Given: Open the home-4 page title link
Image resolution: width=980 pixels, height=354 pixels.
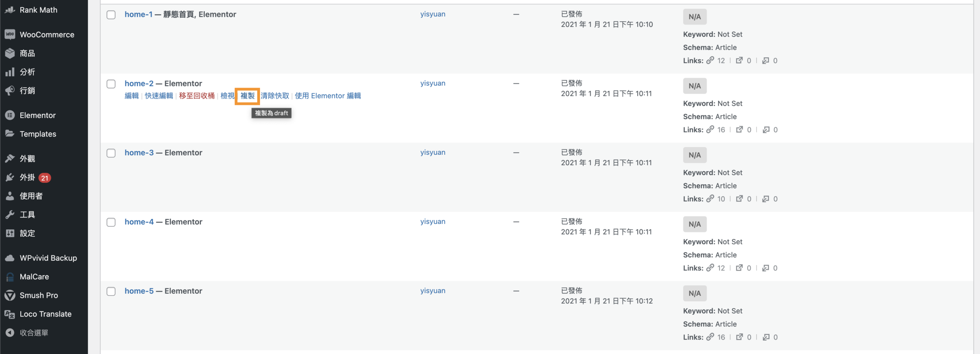Looking at the screenshot, I should [x=139, y=222].
